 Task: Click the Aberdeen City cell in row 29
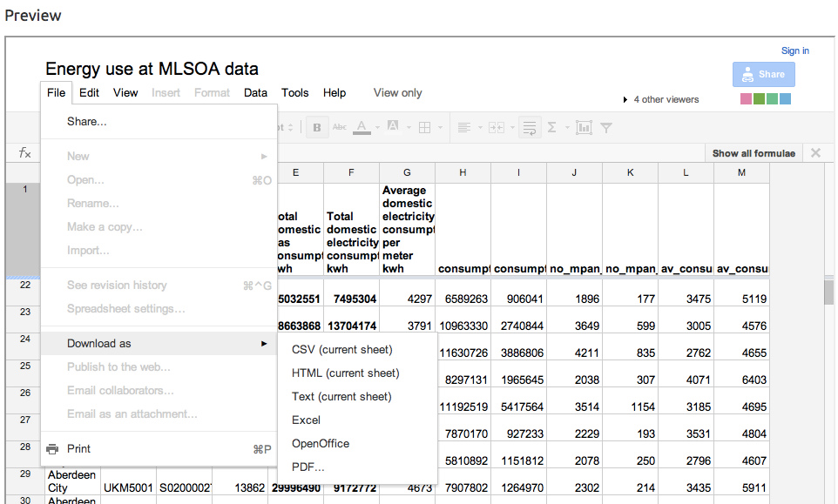point(73,481)
